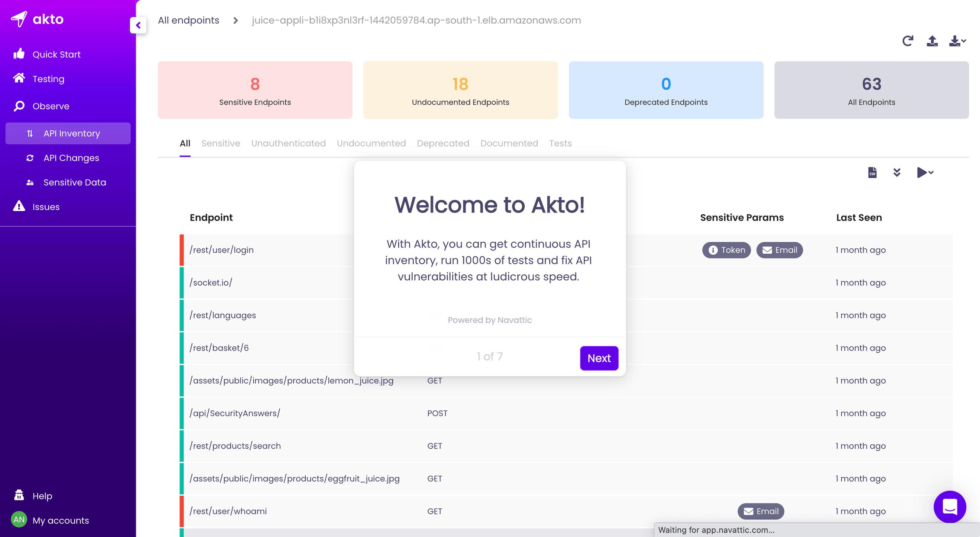Switch to the Undocumented tab
980x537 pixels.
(371, 143)
